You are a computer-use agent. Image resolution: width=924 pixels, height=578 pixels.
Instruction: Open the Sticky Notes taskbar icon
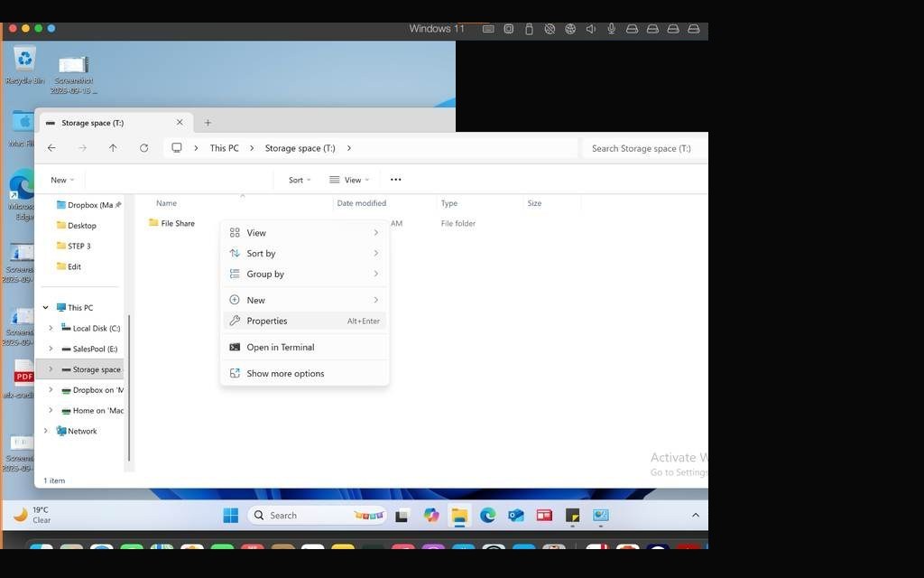(572, 515)
